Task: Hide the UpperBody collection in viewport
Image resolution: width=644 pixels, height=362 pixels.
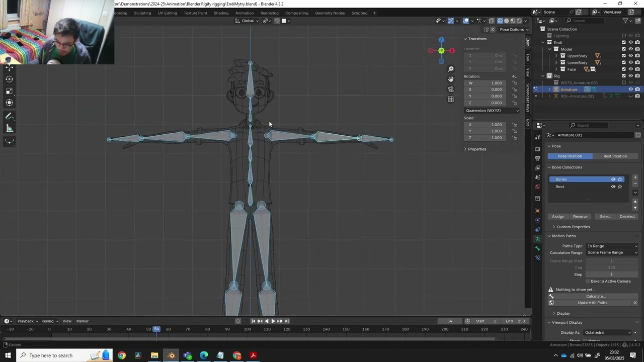Action: 630,56
